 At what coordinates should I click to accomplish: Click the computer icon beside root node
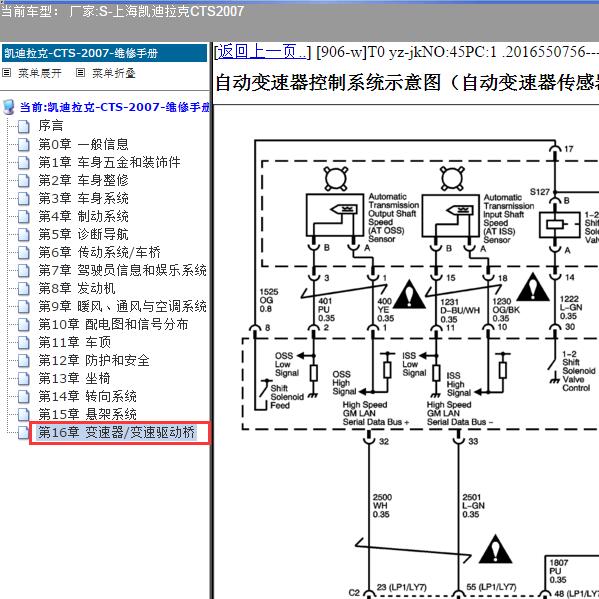point(9,107)
